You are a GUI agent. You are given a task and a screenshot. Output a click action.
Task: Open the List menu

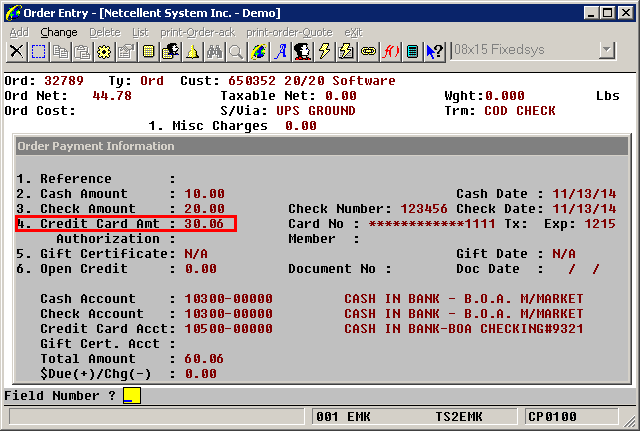140,32
